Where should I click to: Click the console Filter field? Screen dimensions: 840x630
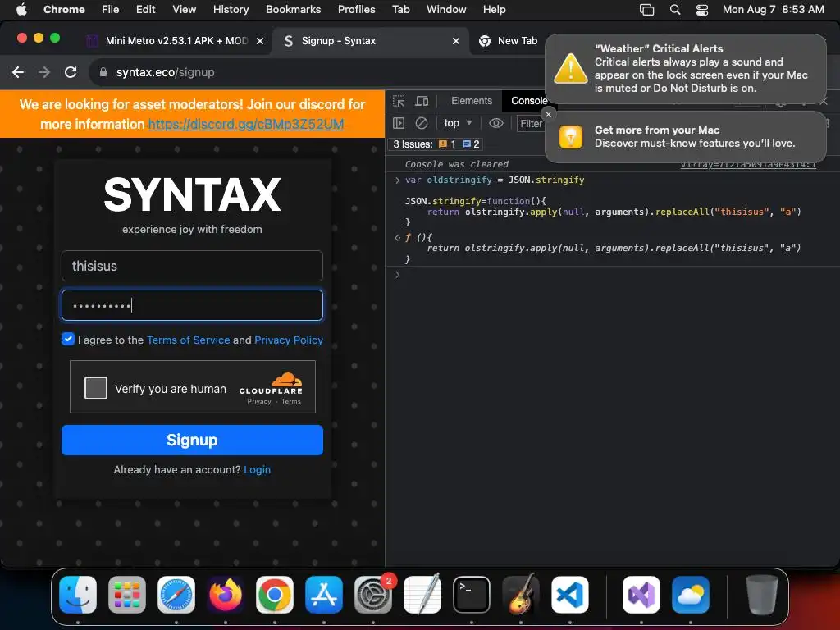[531, 124]
